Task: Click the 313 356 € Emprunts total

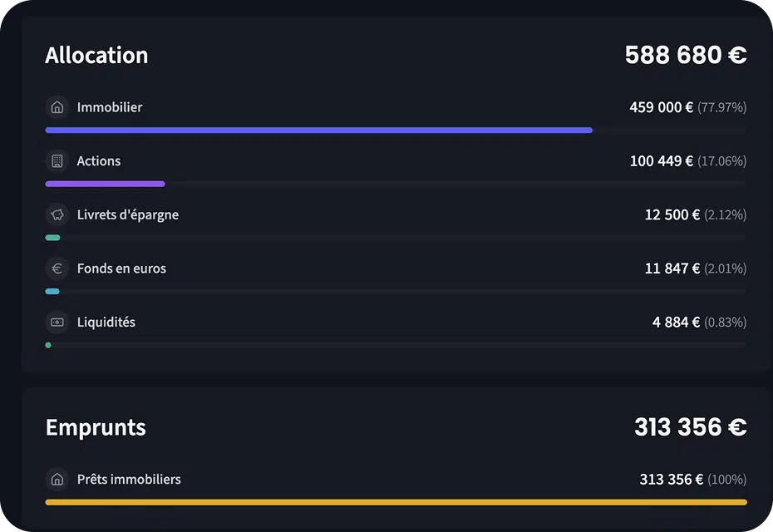Action: (690, 427)
